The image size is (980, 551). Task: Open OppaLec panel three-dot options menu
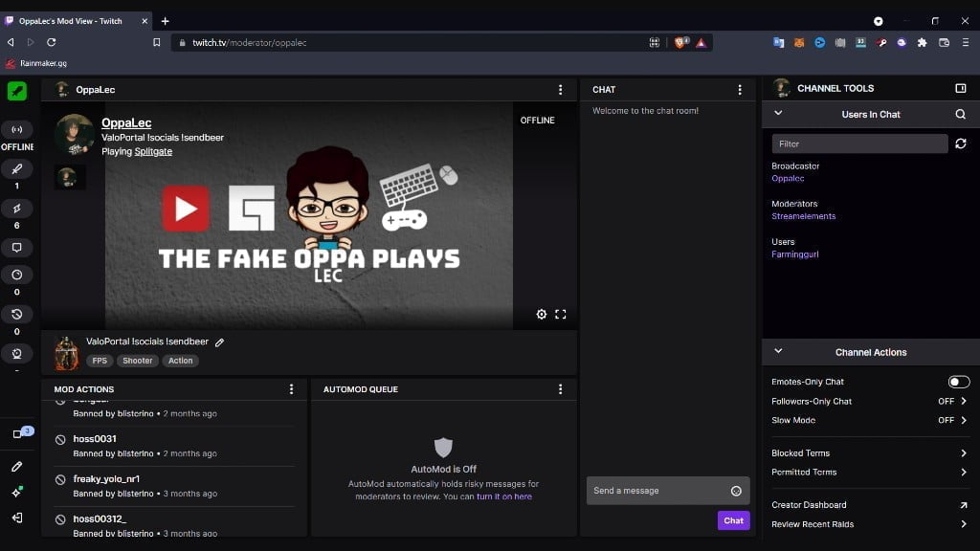click(x=560, y=90)
